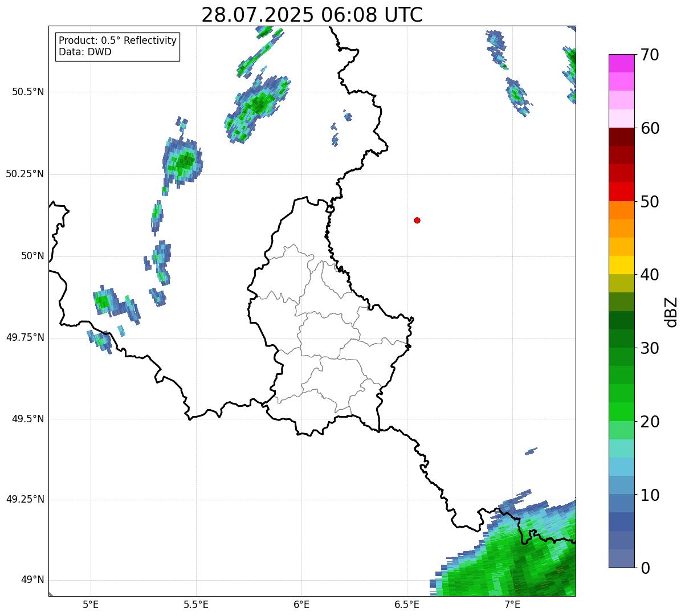Pick the cyan colorbar swatch near 15 dBZ
This screenshot has height=616, width=685.
point(621,467)
